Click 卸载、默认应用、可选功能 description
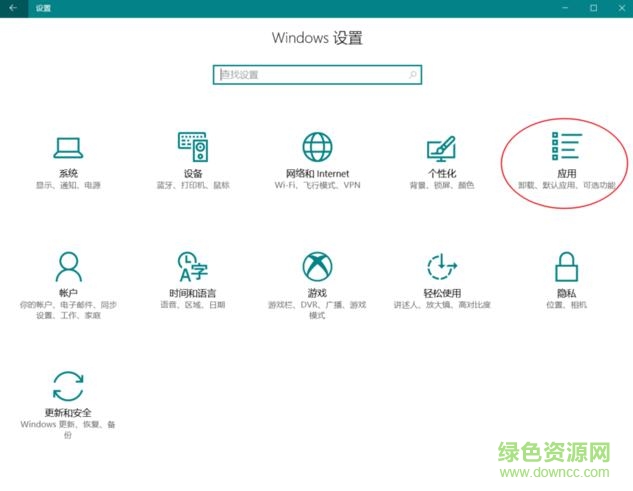Viewport: 633px width, 491px height. (567, 185)
